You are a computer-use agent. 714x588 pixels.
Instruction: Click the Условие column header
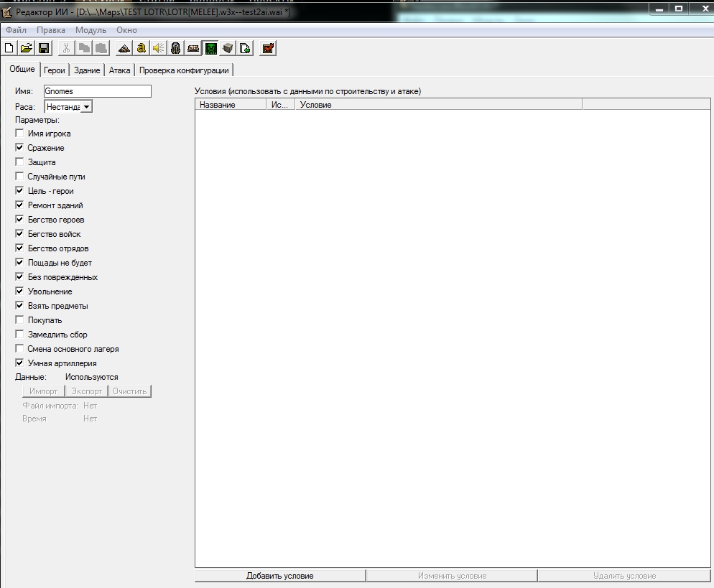pos(439,105)
